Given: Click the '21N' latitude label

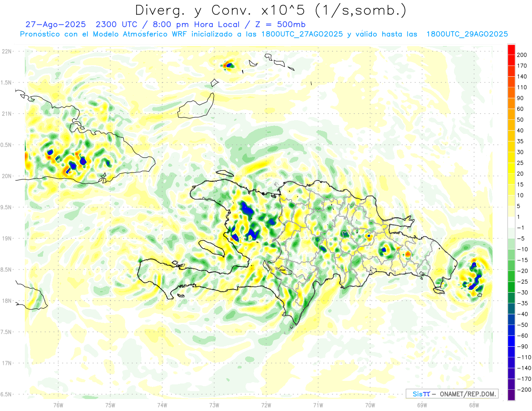Looking at the screenshot, I should 8,114.
